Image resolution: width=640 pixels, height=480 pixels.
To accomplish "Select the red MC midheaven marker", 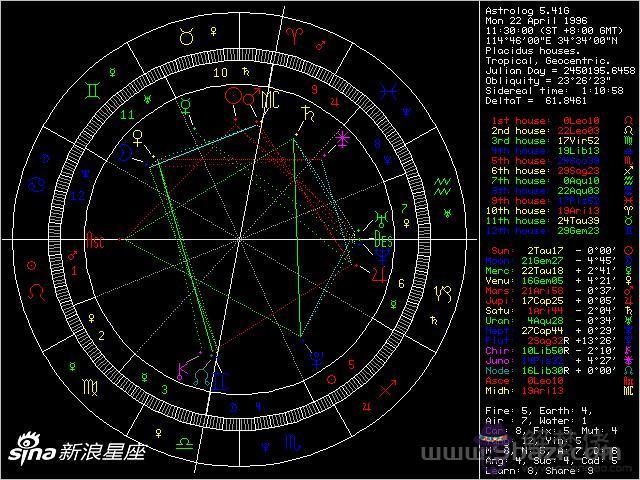I will pos(268,100).
